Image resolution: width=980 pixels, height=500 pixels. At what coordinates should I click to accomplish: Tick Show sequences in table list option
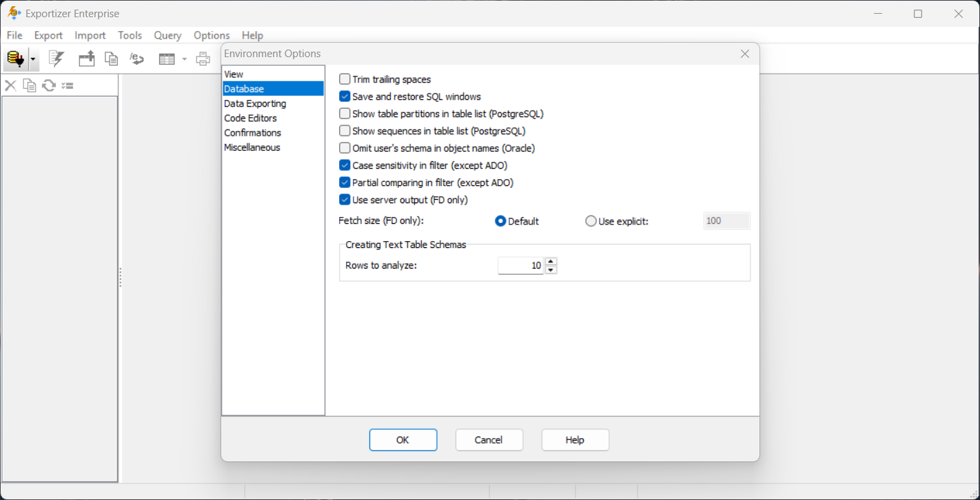pyautogui.click(x=345, y=131)
